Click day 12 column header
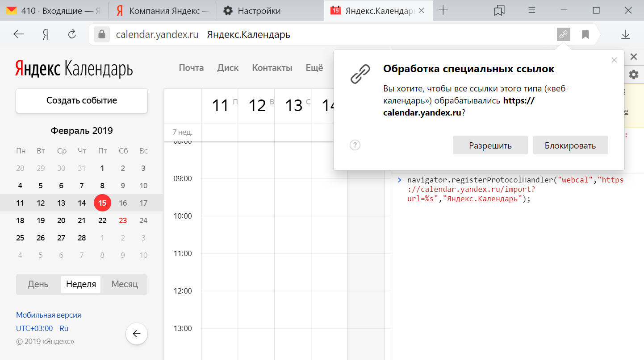This screenshot has width=644, height=360. [257, 106]
